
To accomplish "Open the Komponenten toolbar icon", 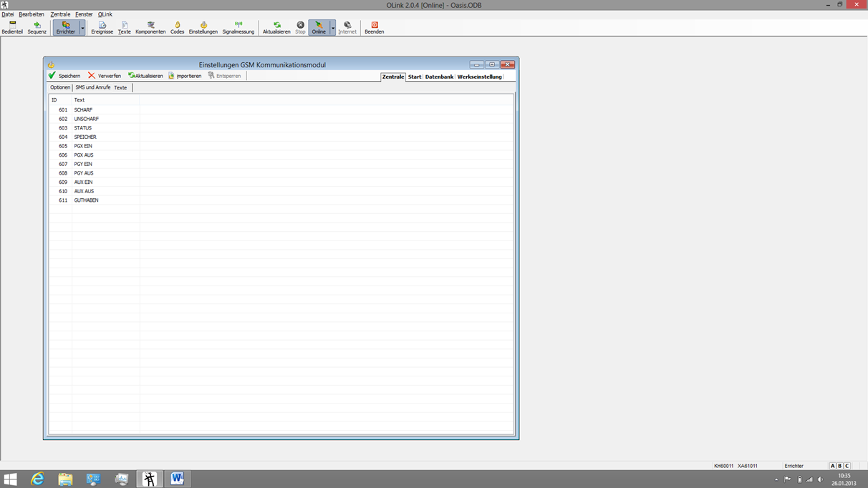I will pyautogui.click(x=150, y=27).
